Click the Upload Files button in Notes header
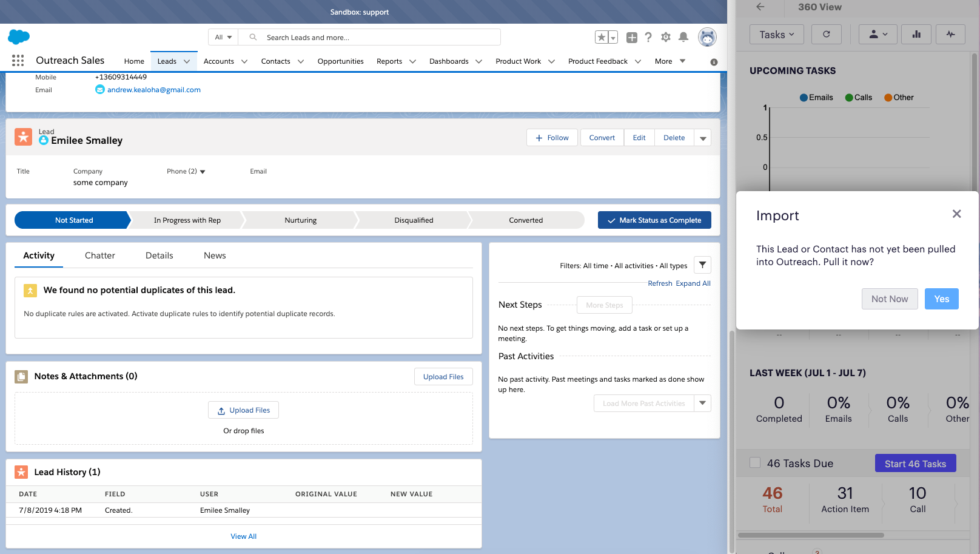 click(x=443, y=377)
